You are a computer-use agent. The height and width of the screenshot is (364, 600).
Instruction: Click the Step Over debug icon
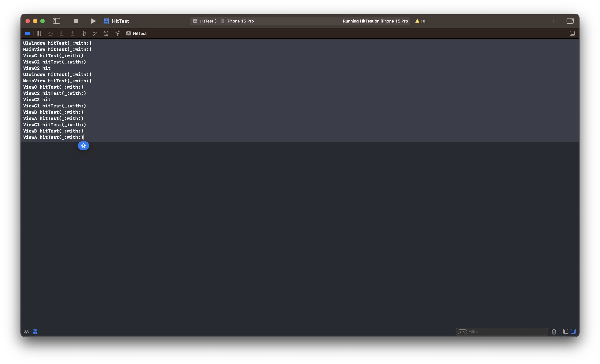(50, 34)
